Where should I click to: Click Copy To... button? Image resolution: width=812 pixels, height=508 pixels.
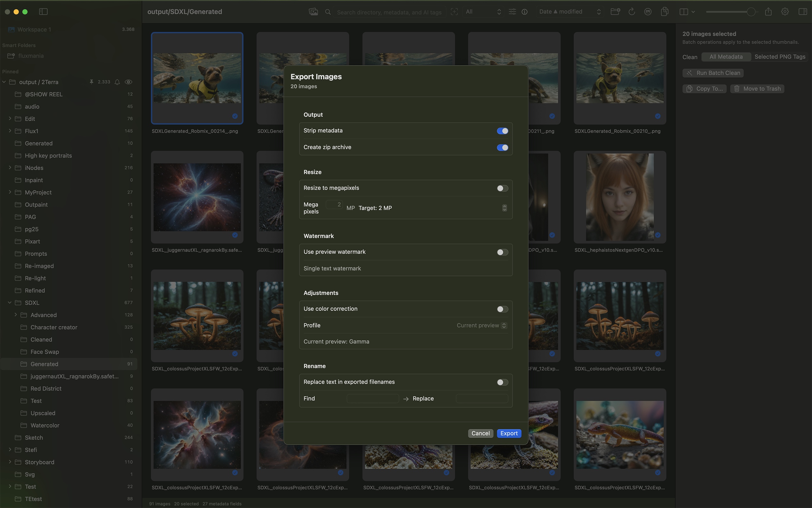pos(704,89)
